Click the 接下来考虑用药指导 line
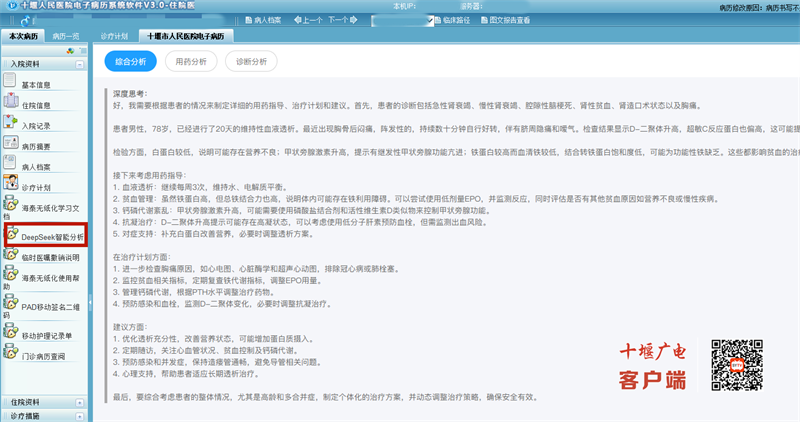 pyautogui.click(x=150, y=176)
